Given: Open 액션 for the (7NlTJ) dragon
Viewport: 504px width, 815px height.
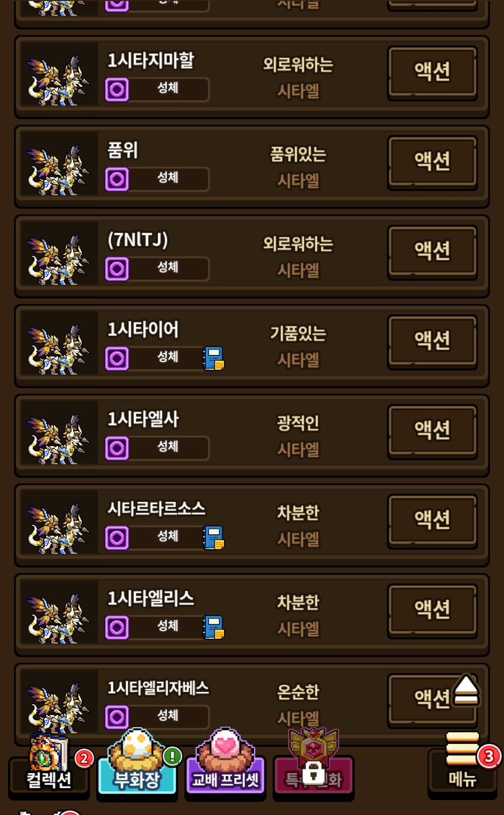Looking at the screenshot, I should click(x=432, y=252).
